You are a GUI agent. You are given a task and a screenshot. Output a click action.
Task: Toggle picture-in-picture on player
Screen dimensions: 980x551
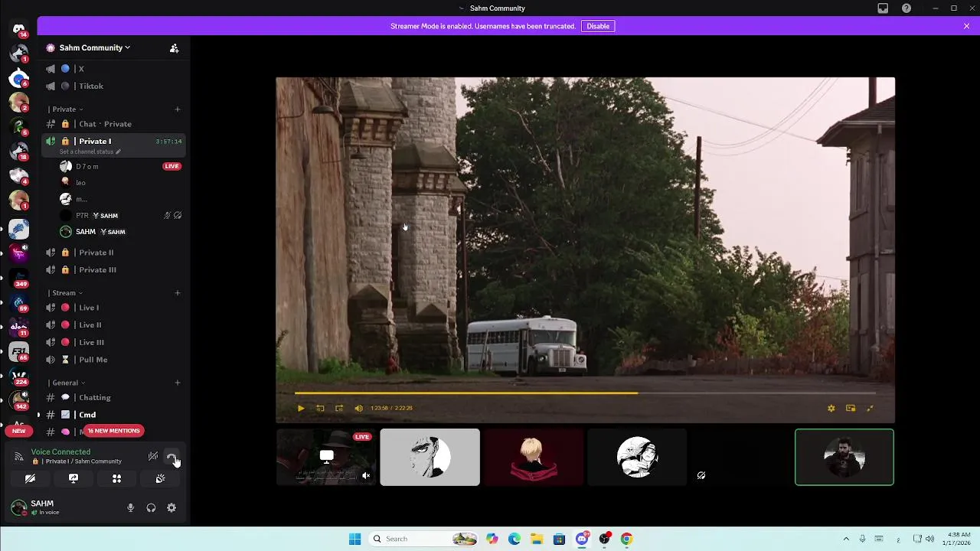point(851,408)
